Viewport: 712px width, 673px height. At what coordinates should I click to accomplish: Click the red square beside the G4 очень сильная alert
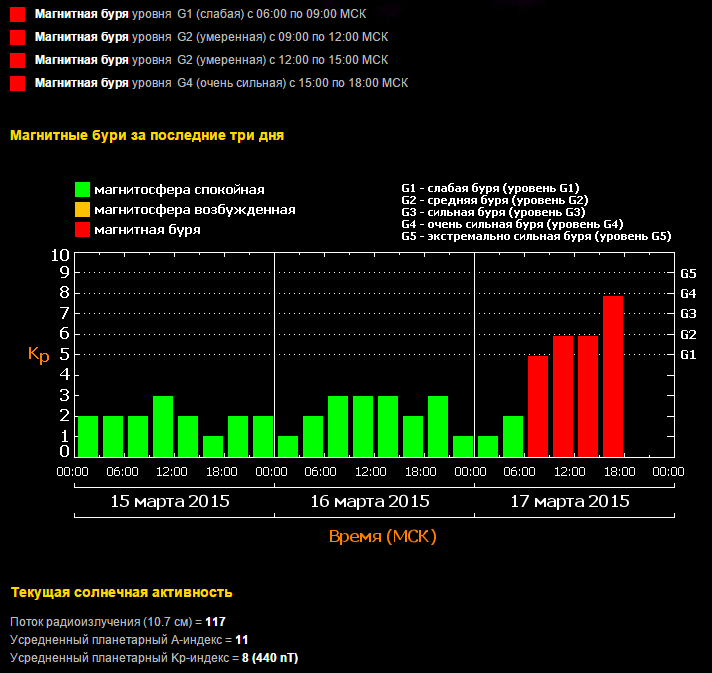17,83
